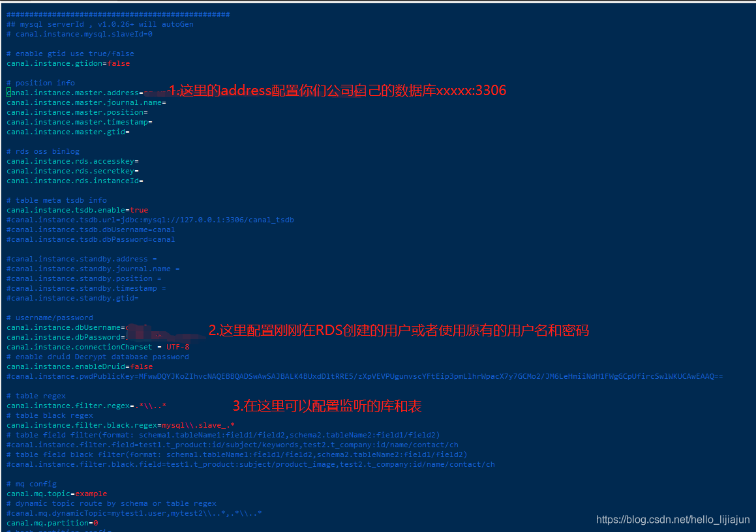Click 'canal.instance.filter.regex=.*\\..*' line
The height and width of the screenshot is (532, 756).
(x=86, y=406)
